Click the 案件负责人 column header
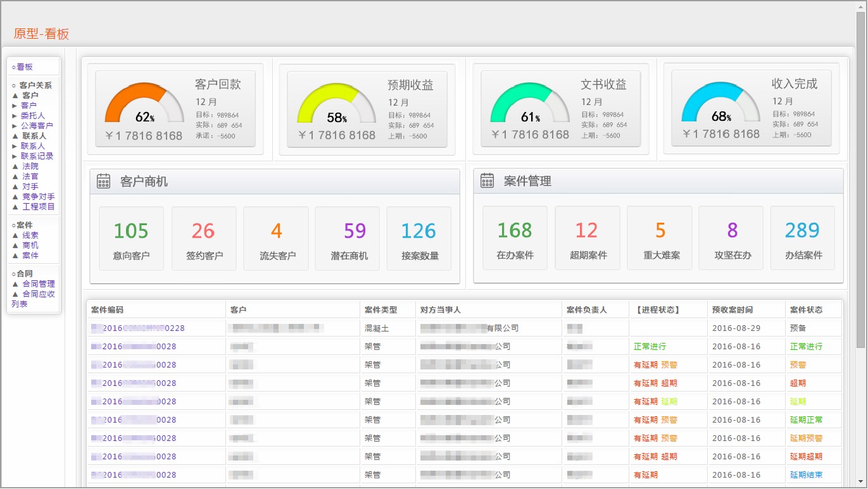 (x=587, y=310)
